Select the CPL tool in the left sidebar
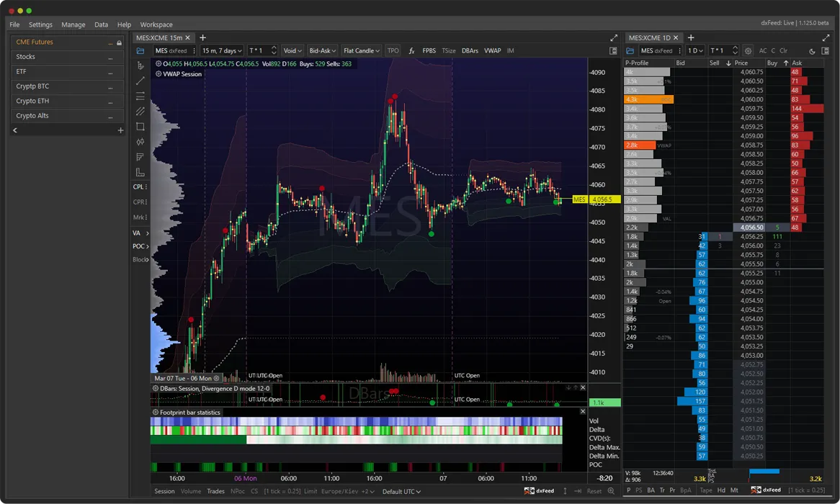Viewport: 840px width, 504px height. (x=138, y=186)
